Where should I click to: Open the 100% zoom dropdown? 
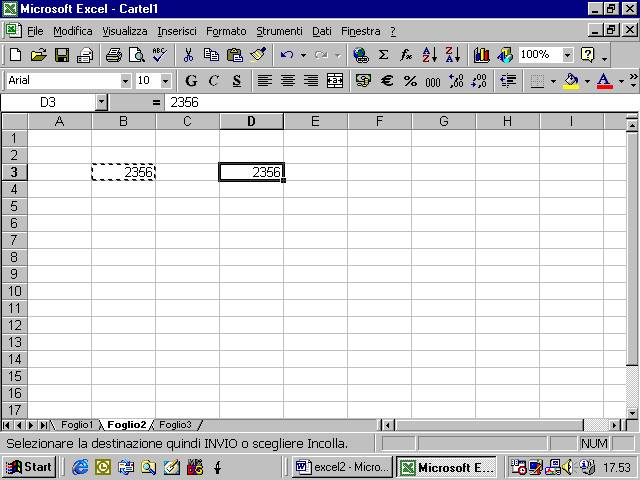(x=567, y=55)
